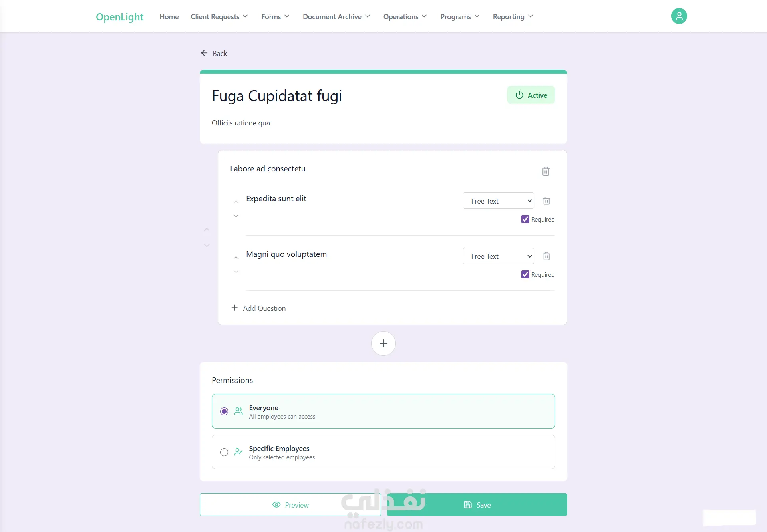Viewport: 767px width, 532px height.
Task: Open the user profile avatar
Action: point(679,16)
